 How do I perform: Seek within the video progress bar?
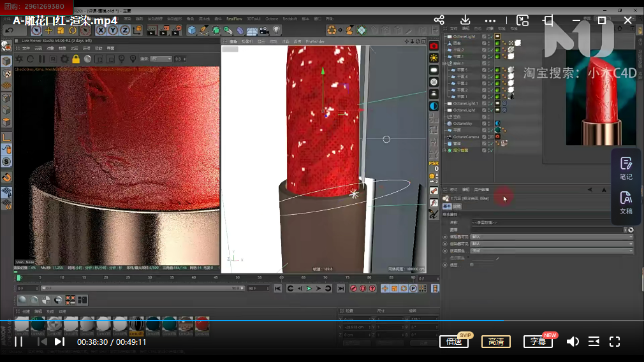[x=322, y=320]
